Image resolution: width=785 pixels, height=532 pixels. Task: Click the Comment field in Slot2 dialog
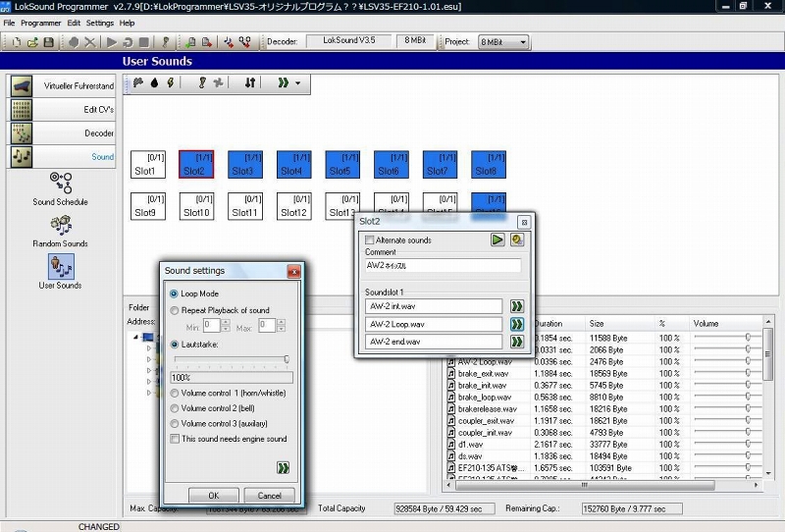tap(444, 265)
